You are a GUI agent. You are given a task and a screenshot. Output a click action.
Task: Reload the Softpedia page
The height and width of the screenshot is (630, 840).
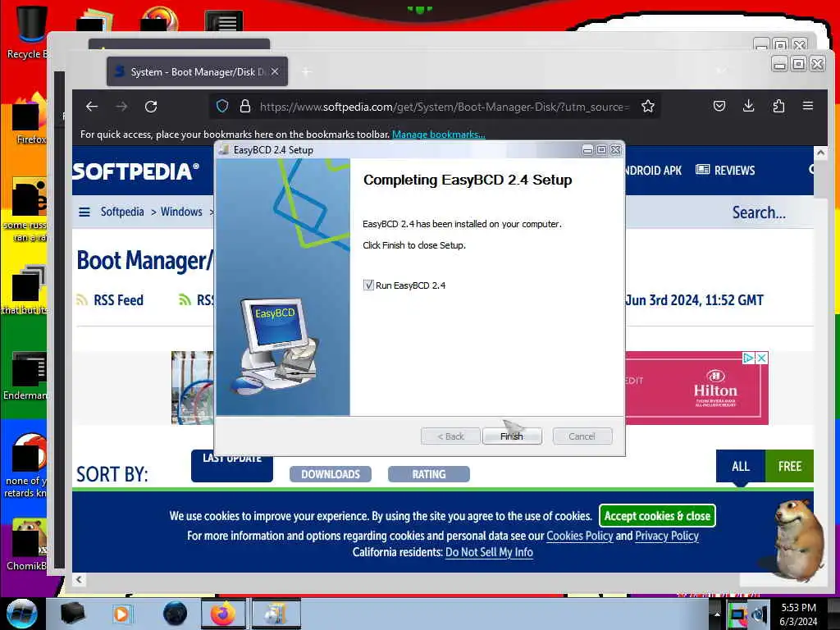151,106
